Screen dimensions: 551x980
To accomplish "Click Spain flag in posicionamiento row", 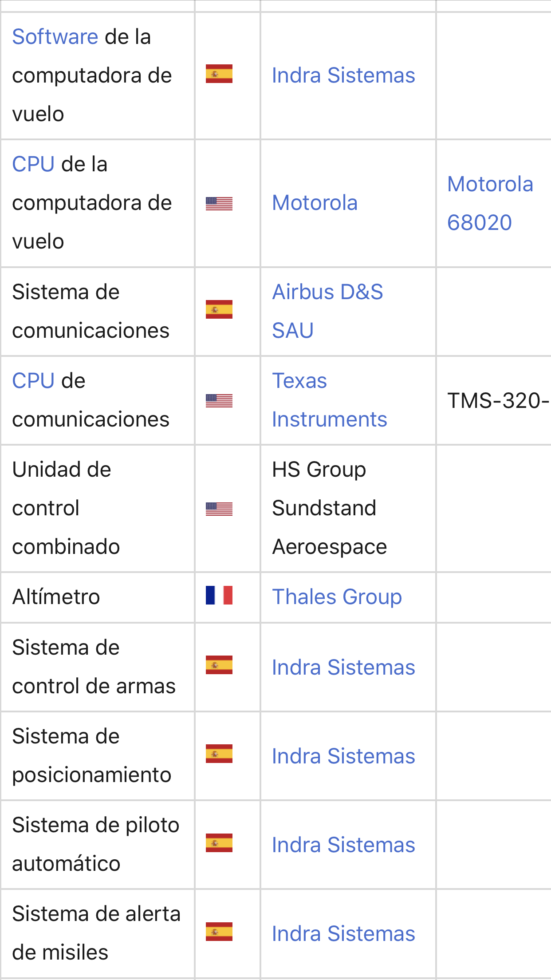I will pos(219,754).
